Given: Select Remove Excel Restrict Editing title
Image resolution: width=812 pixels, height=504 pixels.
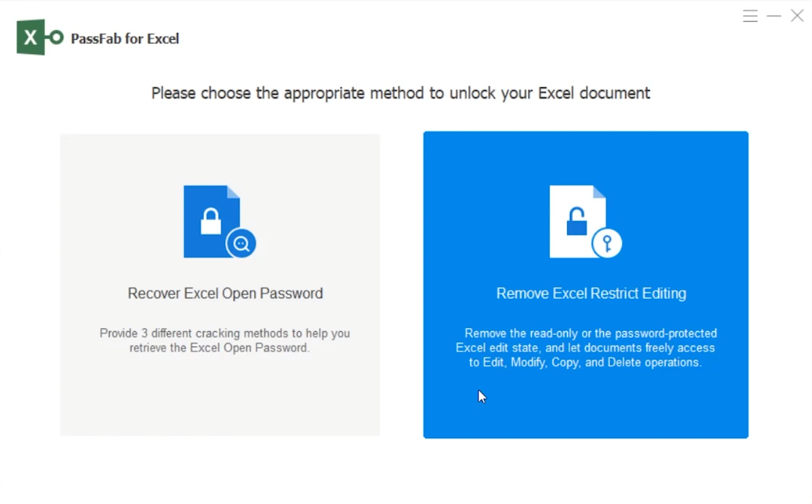Looking at the screenshot, I should coord(591,294).
